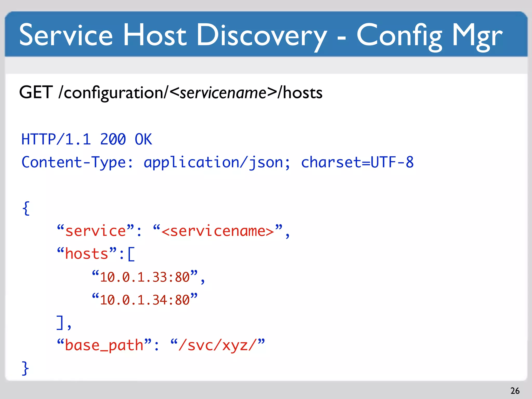Click the "Content-Type: application/json; charset=UTF-8" header line
The height and width of the screenshot is (399, 532).
click(217, 163)
